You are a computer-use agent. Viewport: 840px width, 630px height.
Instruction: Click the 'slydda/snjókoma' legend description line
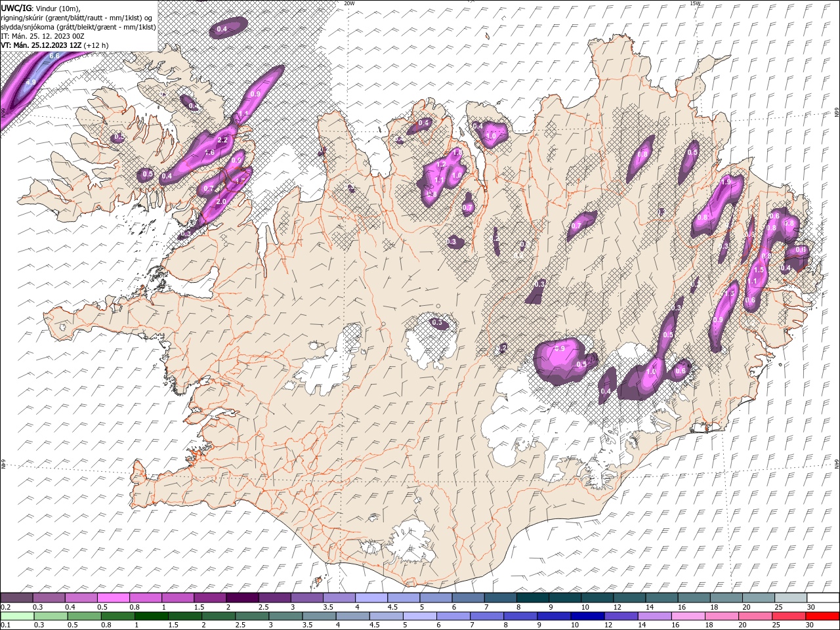(x=78, y=27)
